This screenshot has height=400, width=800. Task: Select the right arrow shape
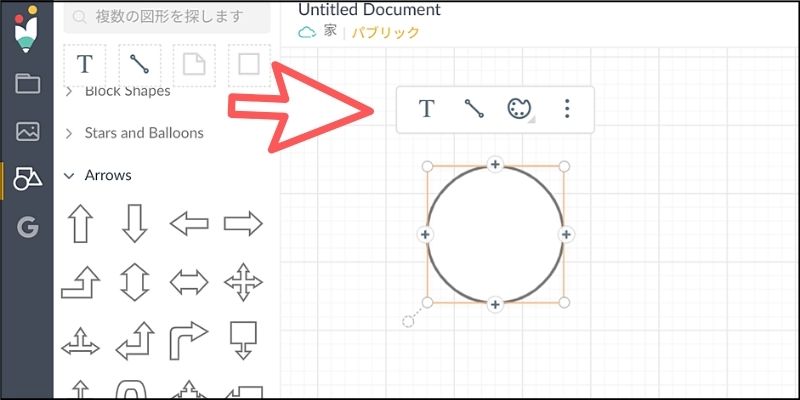click(243, 223)
